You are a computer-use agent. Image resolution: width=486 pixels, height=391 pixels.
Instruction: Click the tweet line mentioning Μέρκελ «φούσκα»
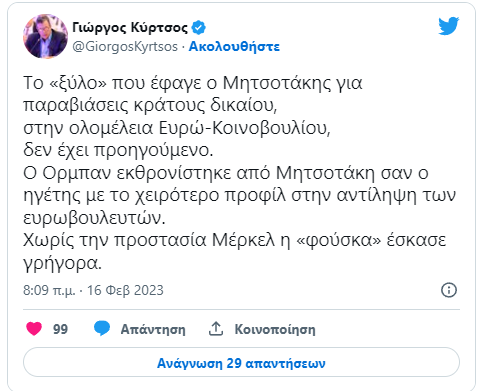click(234, 240)
